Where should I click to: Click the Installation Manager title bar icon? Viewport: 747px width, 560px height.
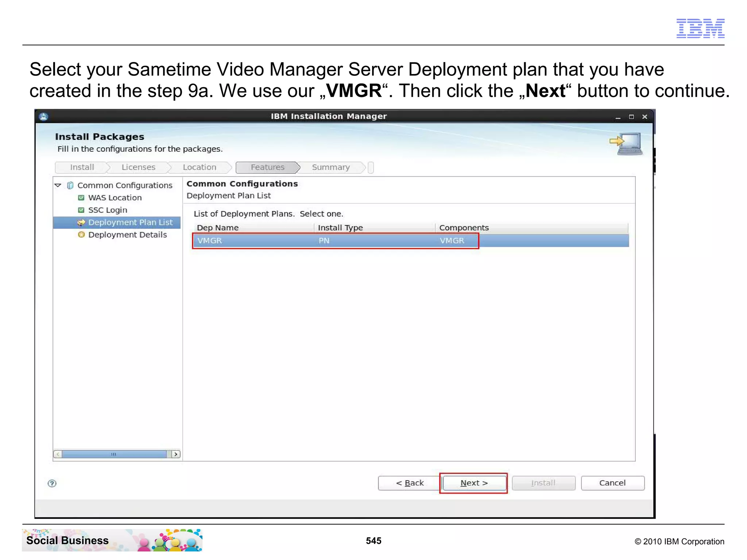click(x=43, y=117)
